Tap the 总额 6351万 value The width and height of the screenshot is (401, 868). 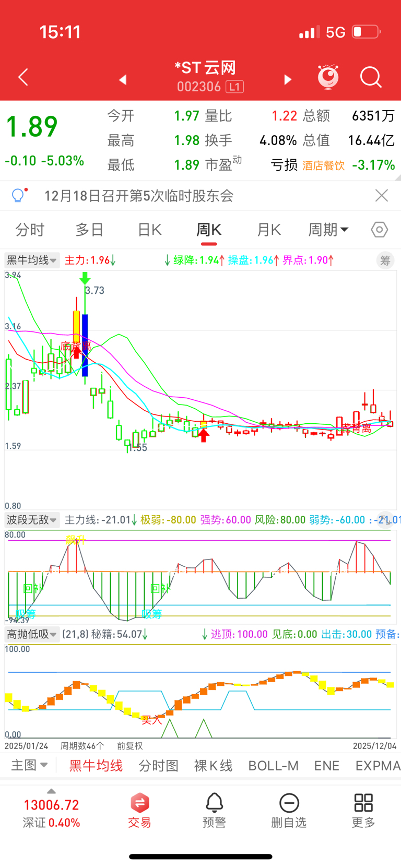pyautogui.click(x=373, y=115)
